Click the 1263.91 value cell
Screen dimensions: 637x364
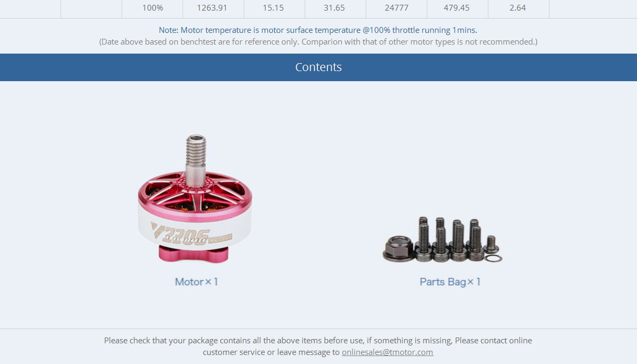[213, 8]
